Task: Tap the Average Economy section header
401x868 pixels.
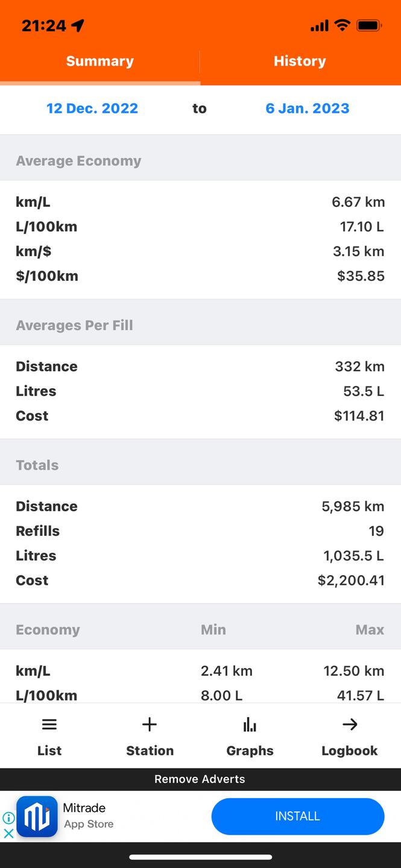Action: pos(78,161)
